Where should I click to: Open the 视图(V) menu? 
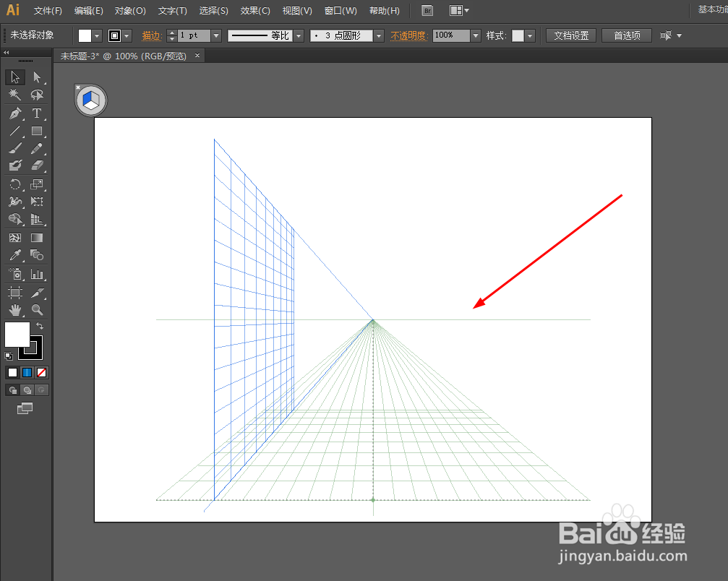click(297, 11)
